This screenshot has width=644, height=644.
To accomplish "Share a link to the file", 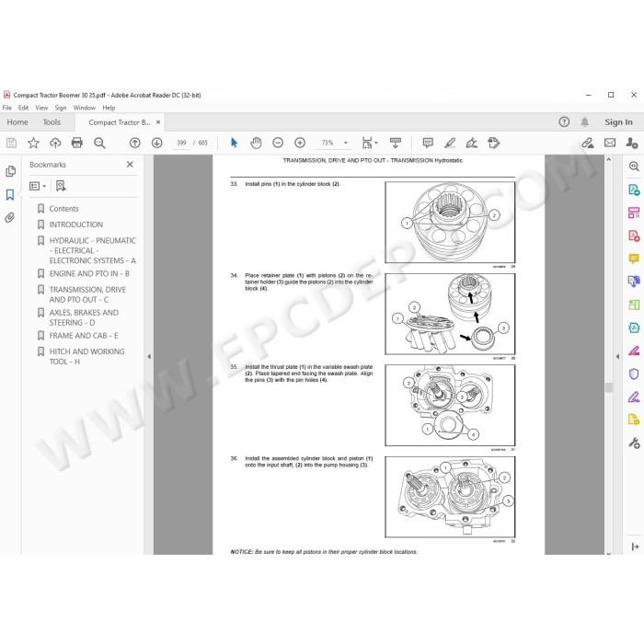I will [588, 143].
